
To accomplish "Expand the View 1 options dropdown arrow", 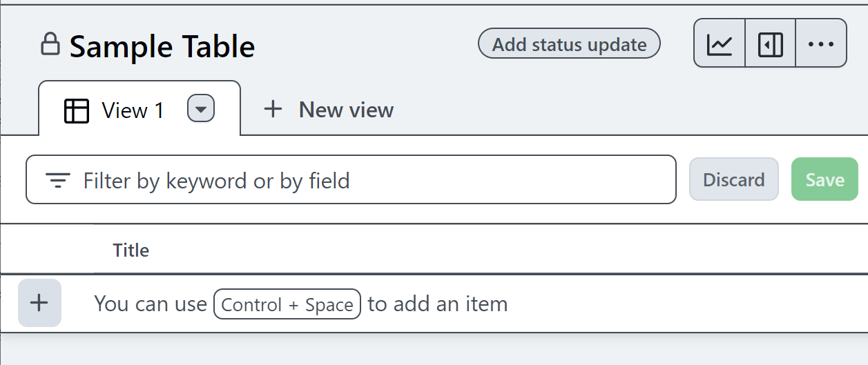I will pyautogui.click(x=201, y=109).
